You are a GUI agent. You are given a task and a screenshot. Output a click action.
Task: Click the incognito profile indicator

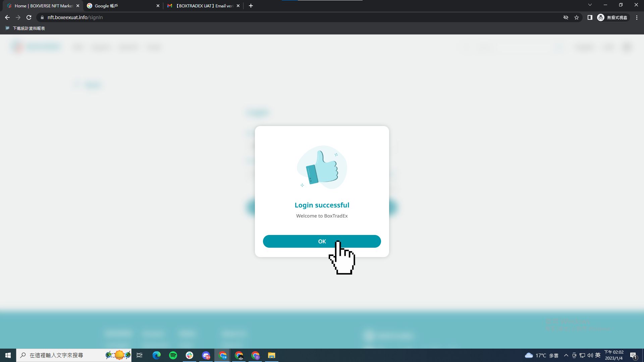[x=612, y=17]
